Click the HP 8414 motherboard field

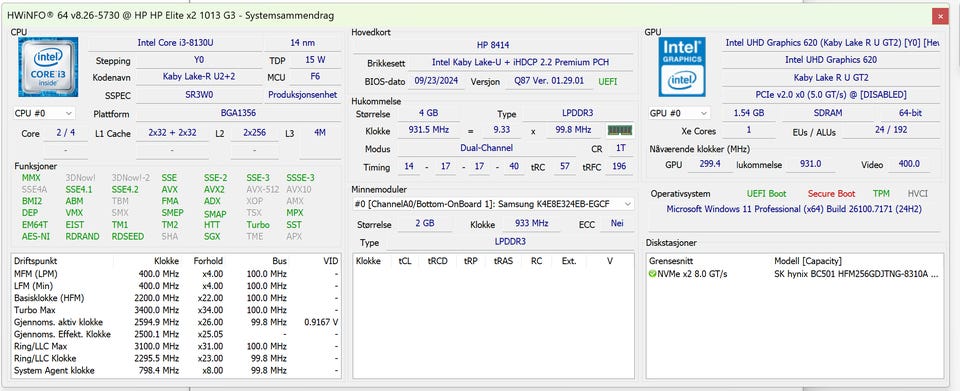coord(493,45)
